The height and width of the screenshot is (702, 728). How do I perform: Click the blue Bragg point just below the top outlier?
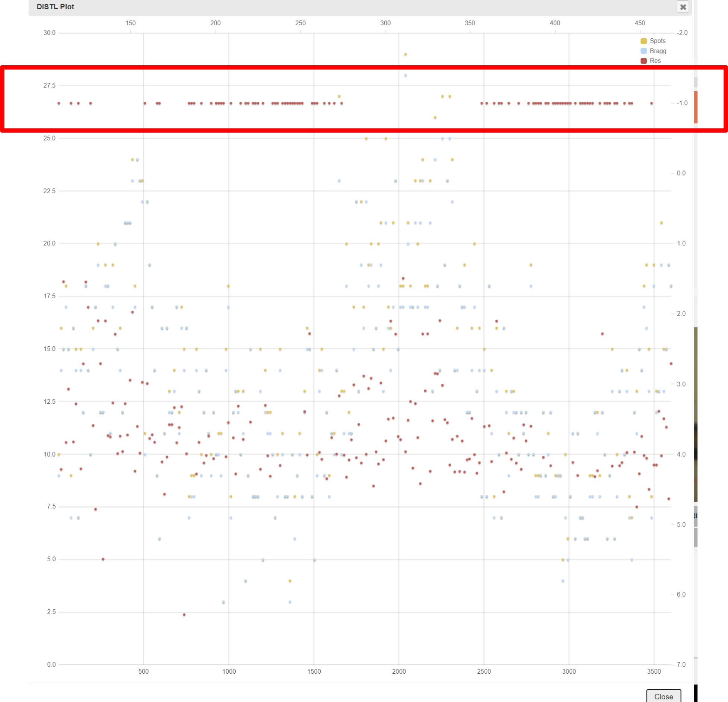tap(406, 76)
